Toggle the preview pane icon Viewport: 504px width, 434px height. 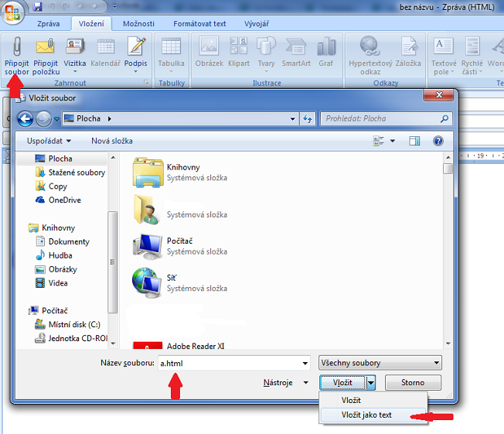pos(414,141)
